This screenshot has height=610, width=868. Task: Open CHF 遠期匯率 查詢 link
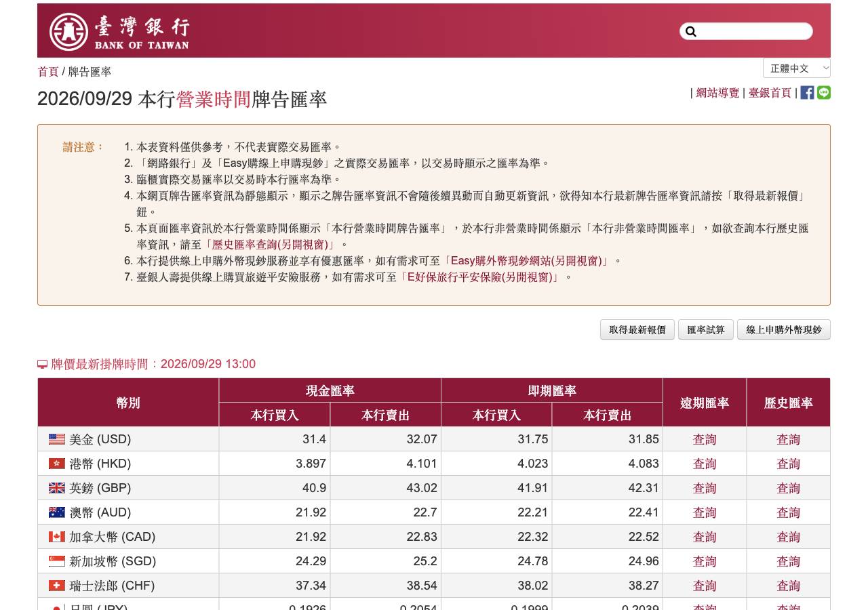(x=705, y=586)
